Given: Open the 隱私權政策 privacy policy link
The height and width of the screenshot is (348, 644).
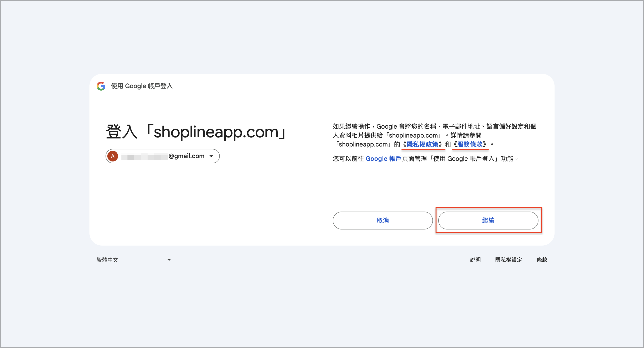Looking at the screenshot, I should point(422,144).
